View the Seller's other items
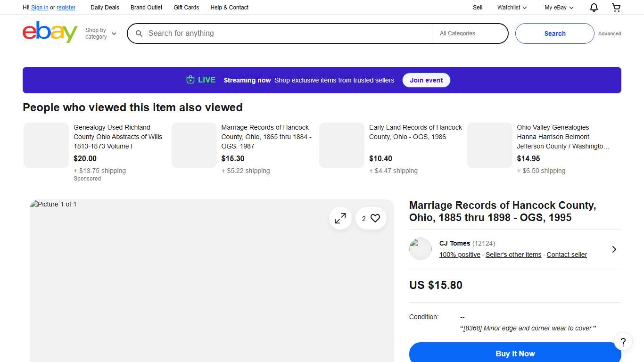 [513, 255]
